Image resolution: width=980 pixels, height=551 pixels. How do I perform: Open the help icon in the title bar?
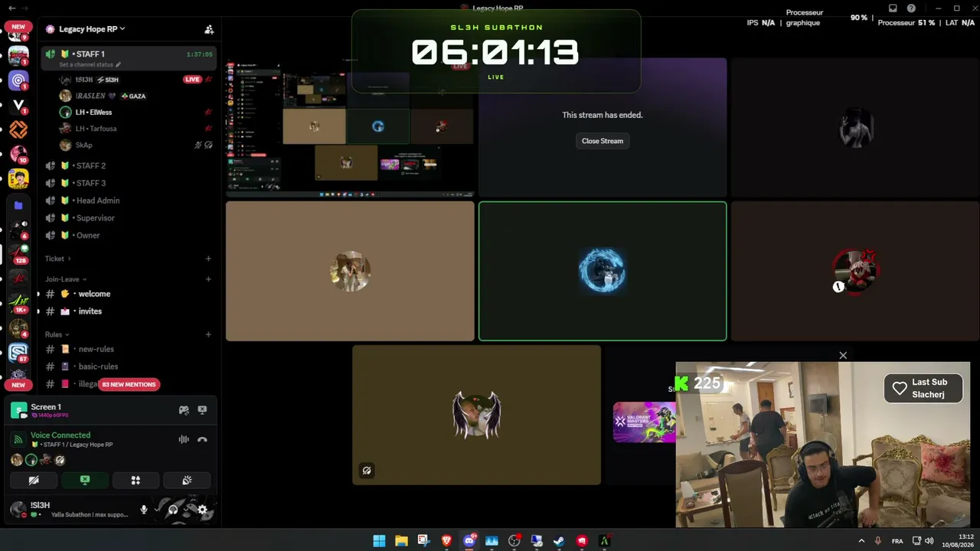tap(911, 8)
